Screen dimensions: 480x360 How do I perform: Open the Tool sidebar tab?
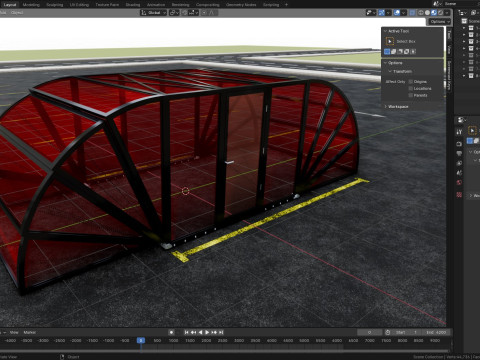pyautogui.click(x=449, y=35)
